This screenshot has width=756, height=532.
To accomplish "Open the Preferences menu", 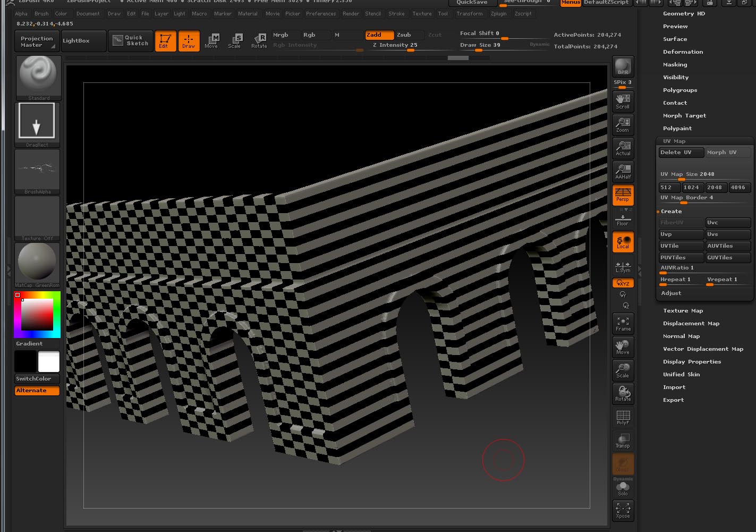I will 321,14.
